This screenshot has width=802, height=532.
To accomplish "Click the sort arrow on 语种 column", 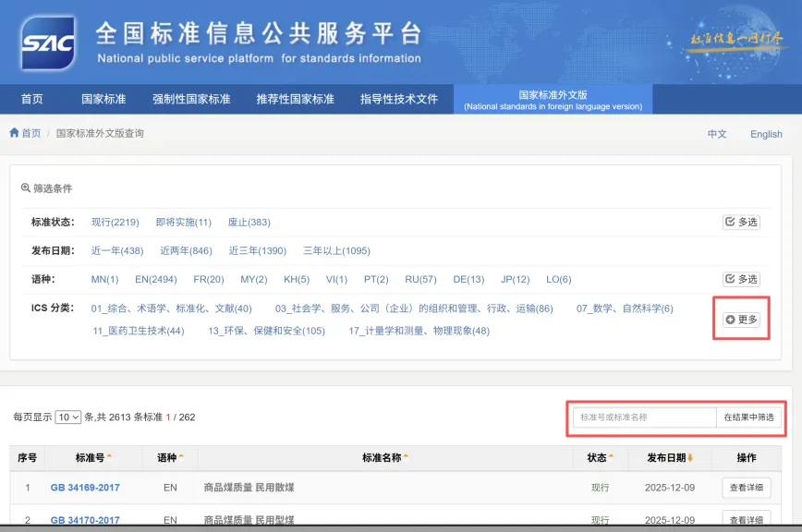I will (x=181, y=456).
